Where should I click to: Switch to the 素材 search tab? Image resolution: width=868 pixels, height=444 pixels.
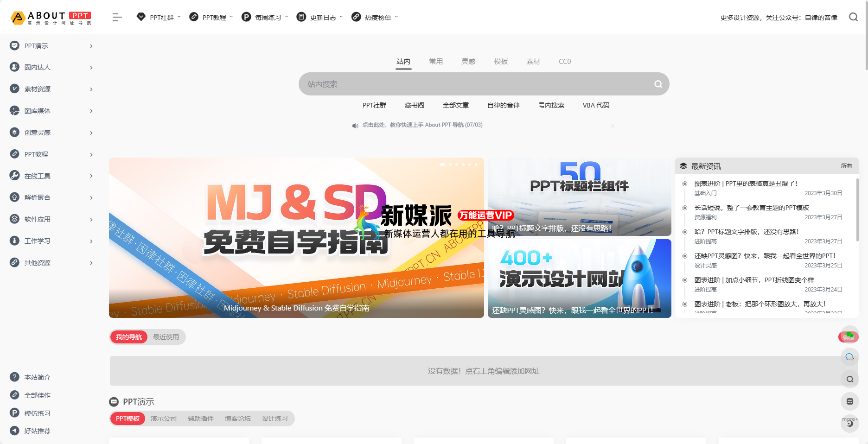[x=533, y=61]
